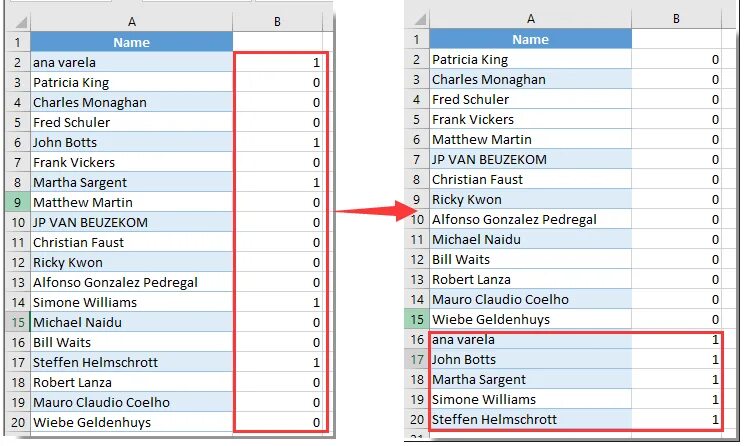Select column A header in right sheet

[530, 19]
